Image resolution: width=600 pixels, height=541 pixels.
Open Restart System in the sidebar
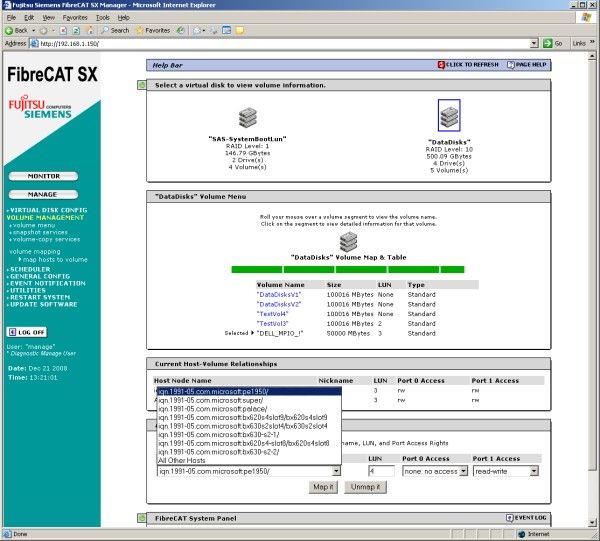40,297
